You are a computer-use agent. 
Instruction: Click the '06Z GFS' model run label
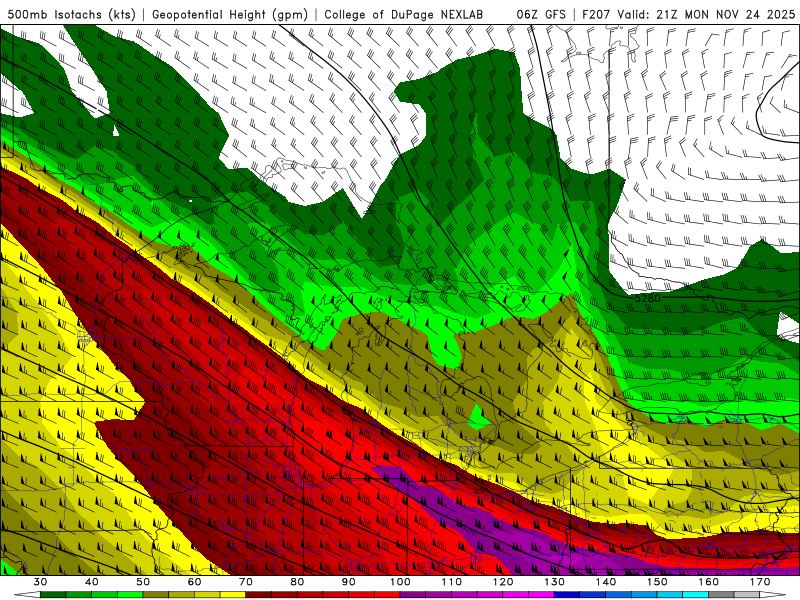[541, 15]
